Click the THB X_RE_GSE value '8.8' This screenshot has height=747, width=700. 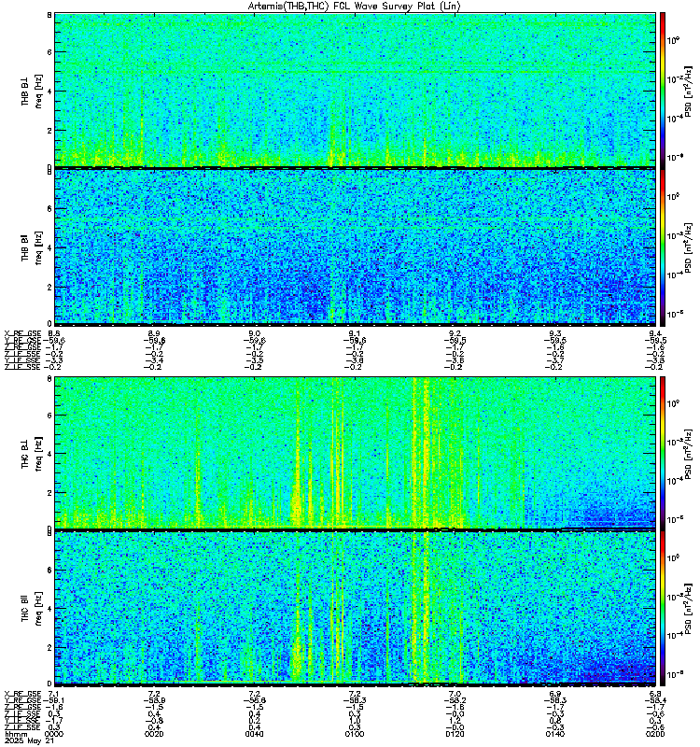coord(54,333)
